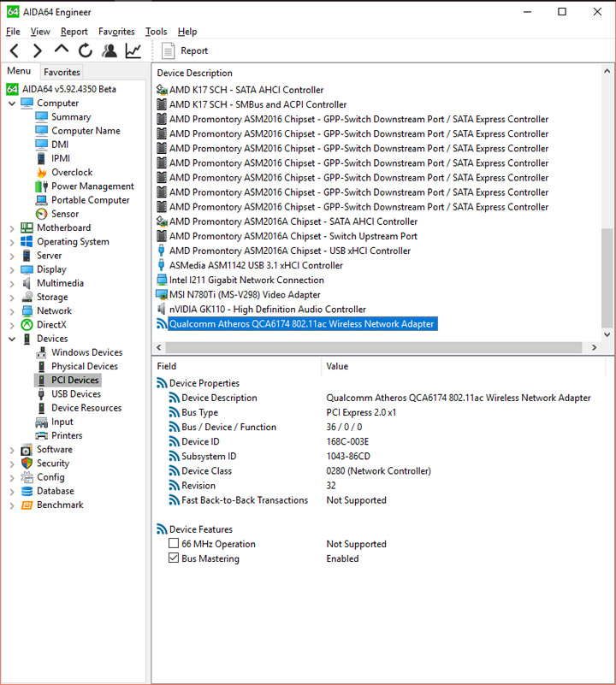Click the Report button in toolbar
The height and width of the screenshot is (685, 616).
tap(184, 50)
